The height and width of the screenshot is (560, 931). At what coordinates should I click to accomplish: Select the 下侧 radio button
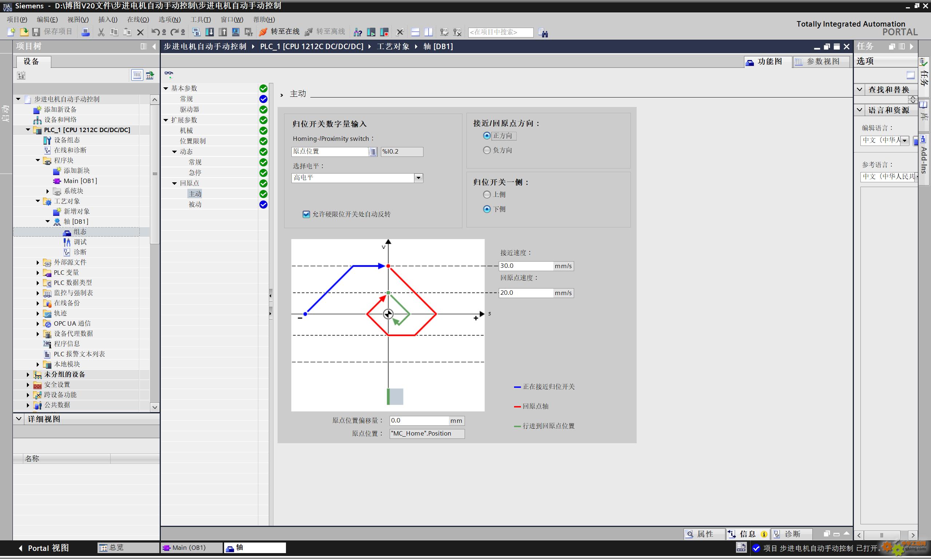(x=487, y=209)
